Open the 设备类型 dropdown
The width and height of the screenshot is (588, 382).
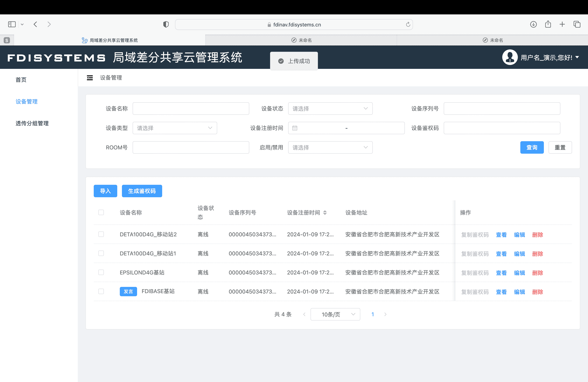175,128
